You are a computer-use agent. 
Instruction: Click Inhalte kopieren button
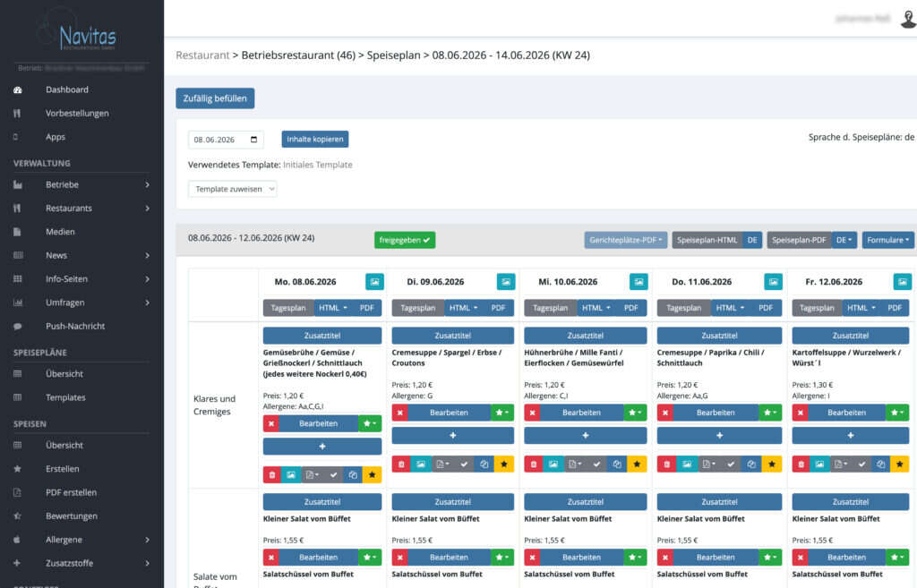(315, 139)
